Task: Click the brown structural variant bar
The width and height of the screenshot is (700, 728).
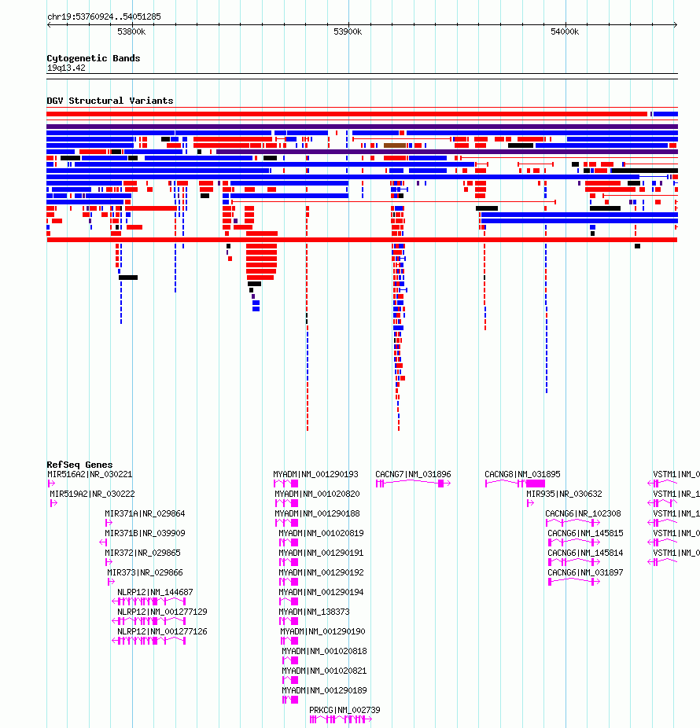Action: pyautogui.click(x=395, y=145)
